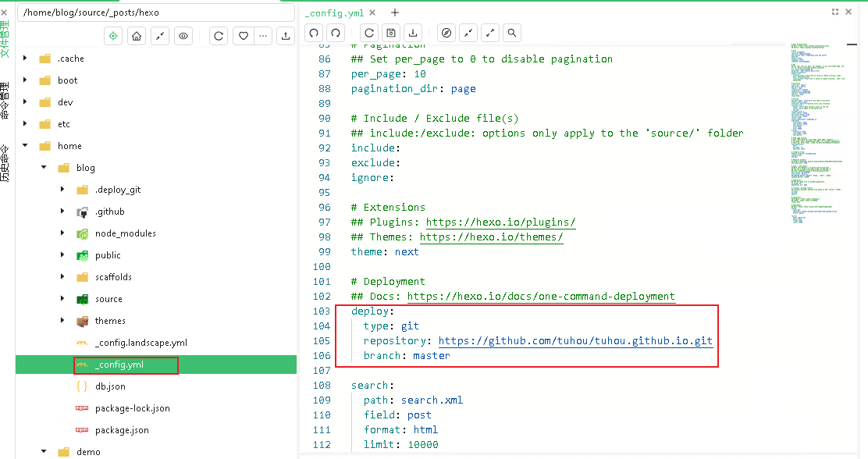Click the compass icon in editor toolbar

coord(446,33)
